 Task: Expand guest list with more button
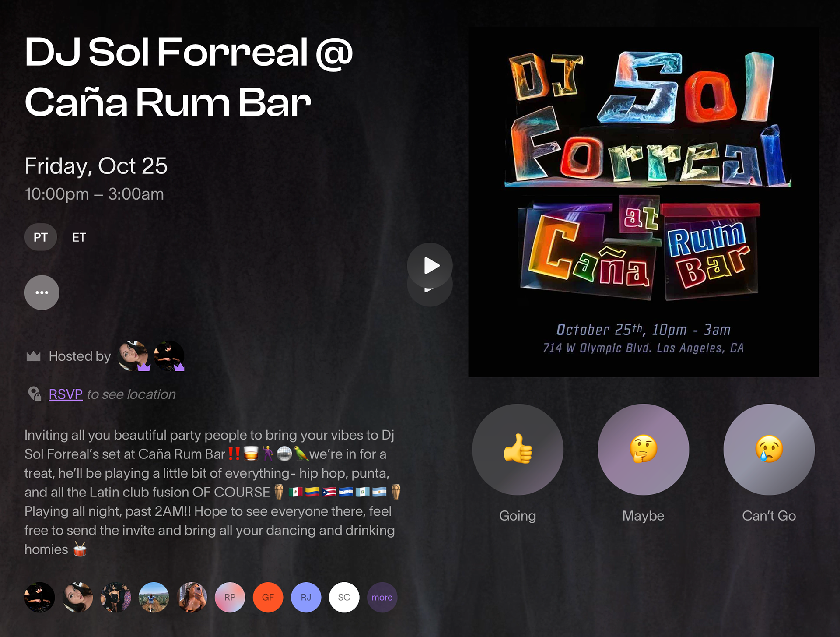(x=382, y=597)
